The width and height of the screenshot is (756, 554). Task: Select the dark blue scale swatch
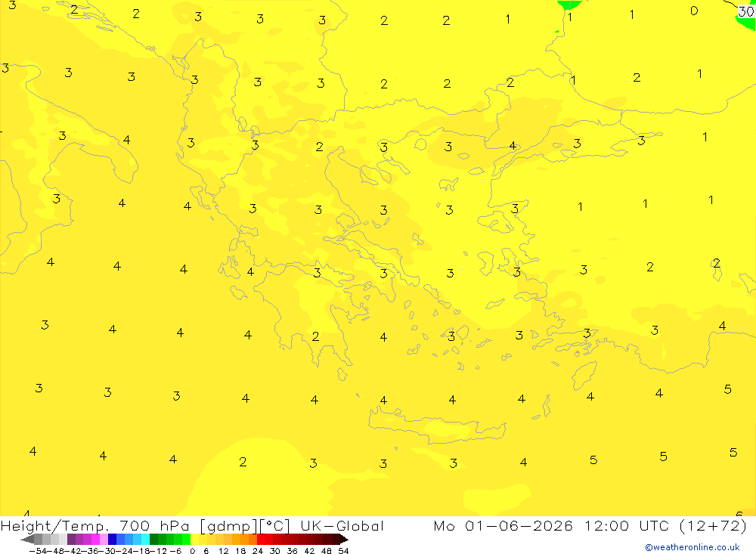112,540
